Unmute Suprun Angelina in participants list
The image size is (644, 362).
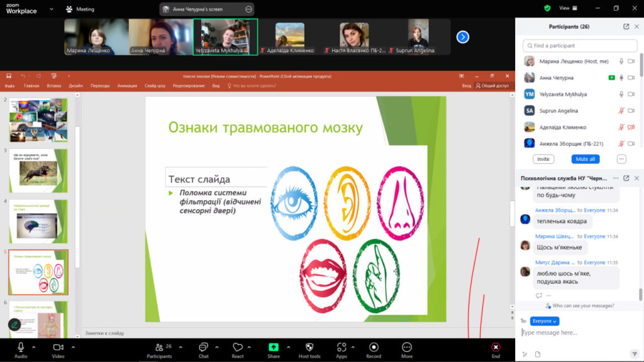click(621, 111)
